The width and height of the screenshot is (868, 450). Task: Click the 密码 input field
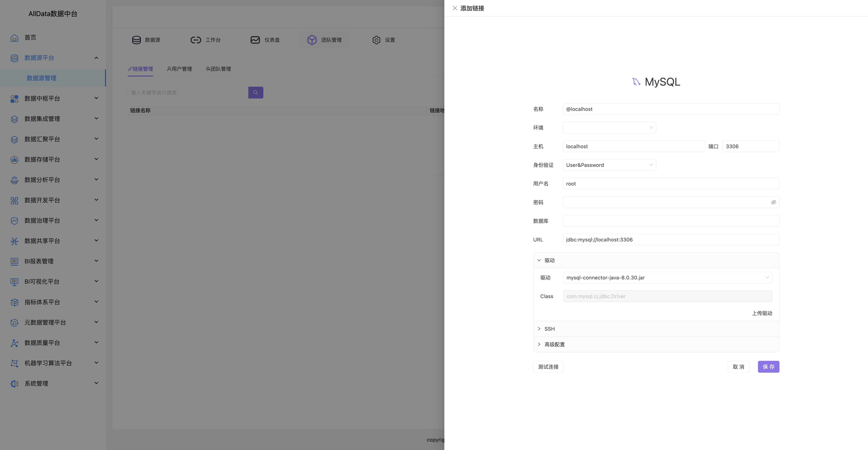(x=671, y=202)
